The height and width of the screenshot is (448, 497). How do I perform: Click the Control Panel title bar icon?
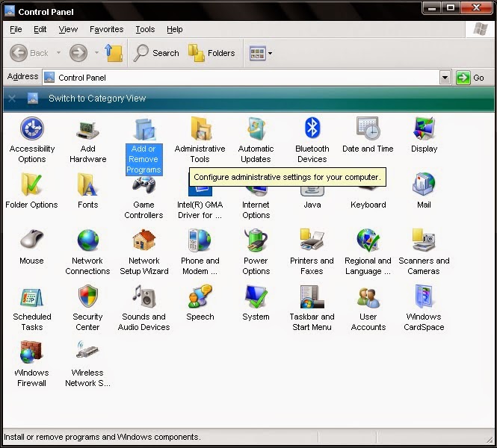pyautogui.click(x=10, y=11)
